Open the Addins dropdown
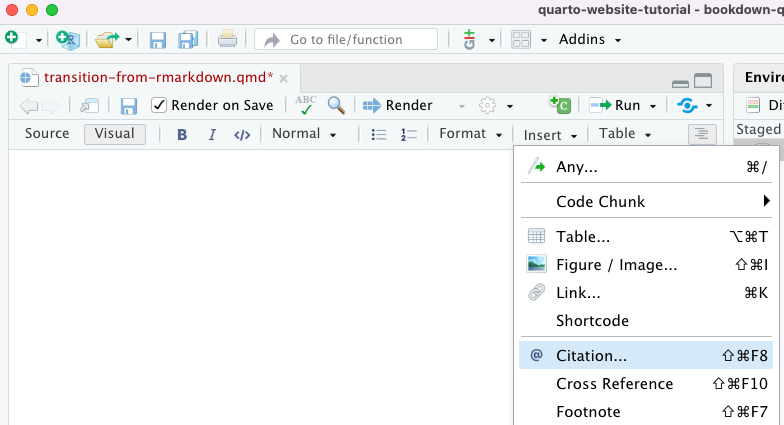Image resolution: width=784 pixels, height=425 pixels. [590, 40]
